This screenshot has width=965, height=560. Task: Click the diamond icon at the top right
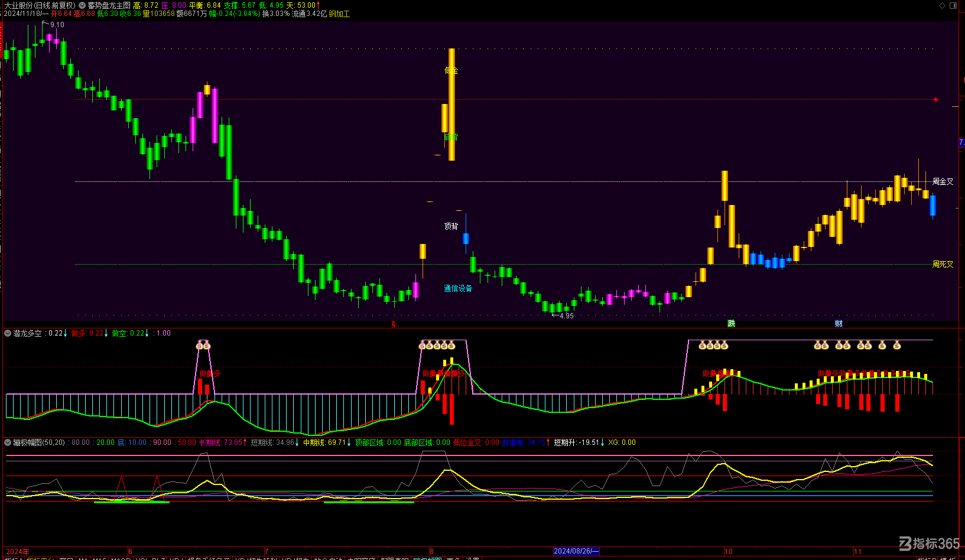tap(943, 5)
